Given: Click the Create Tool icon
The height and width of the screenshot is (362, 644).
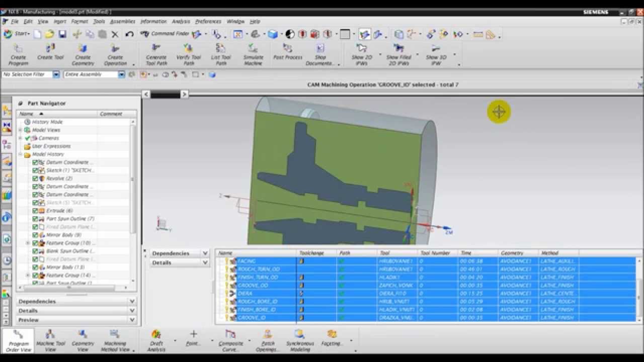Looking at the screenshot, I should (50, 52).
